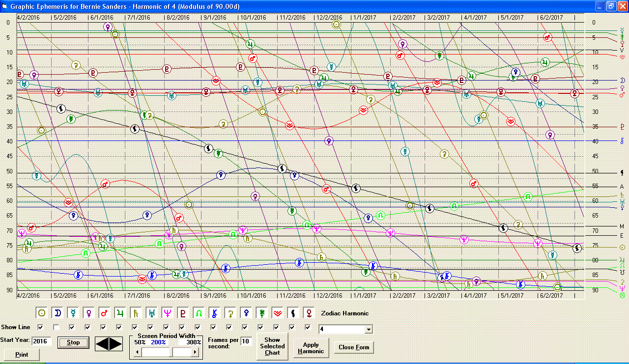This screenshot has height=364, width=629.
Task: Select the red Mars symbol in legend
Action: [104, 313]
